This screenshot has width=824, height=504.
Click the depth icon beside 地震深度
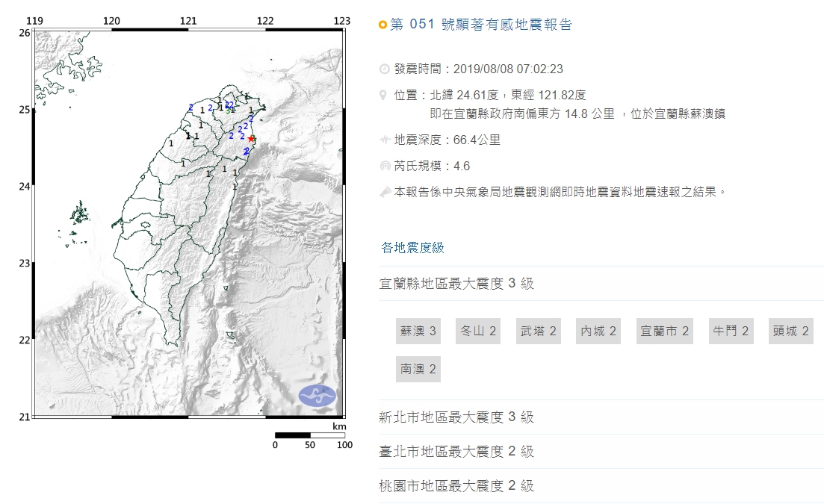[x=384, y=140]
